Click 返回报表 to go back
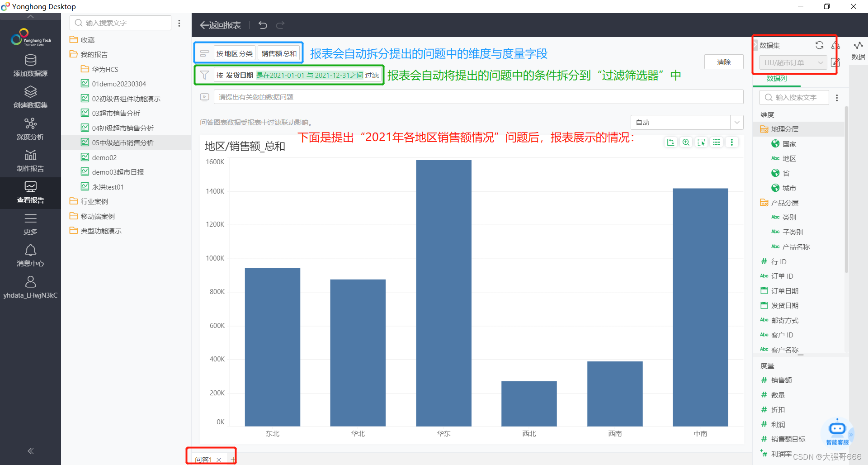Image resolution: width=868 pixels, height=465 pixels. [221, 25]
